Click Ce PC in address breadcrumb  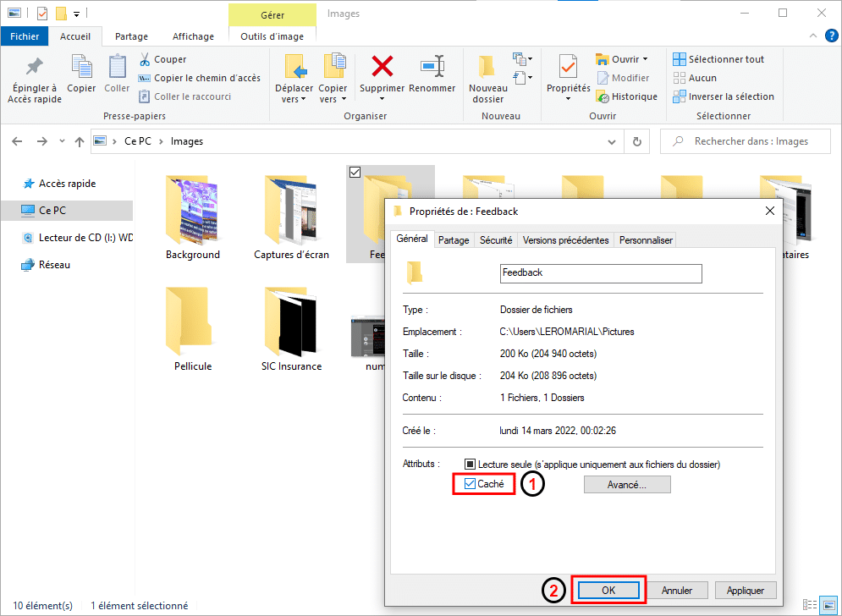137,141
